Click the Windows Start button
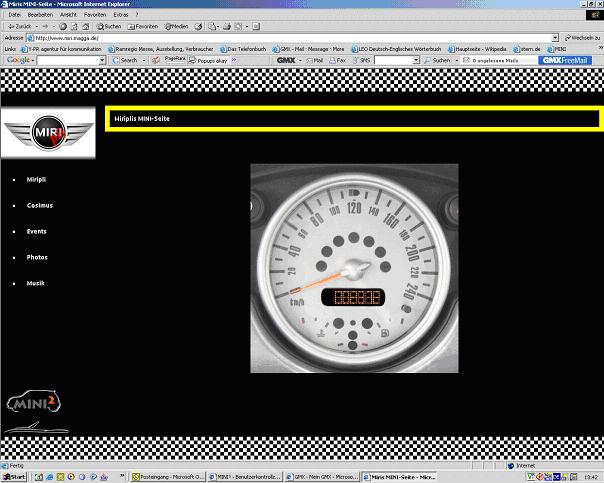 (13, 477)
